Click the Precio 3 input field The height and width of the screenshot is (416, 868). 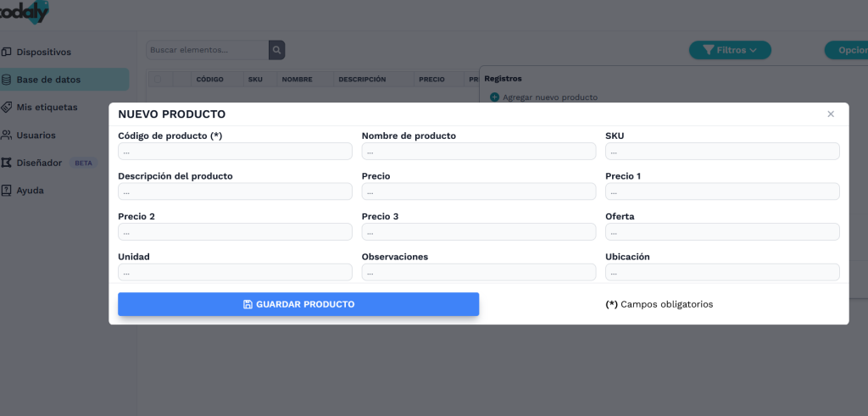(479, 232)
